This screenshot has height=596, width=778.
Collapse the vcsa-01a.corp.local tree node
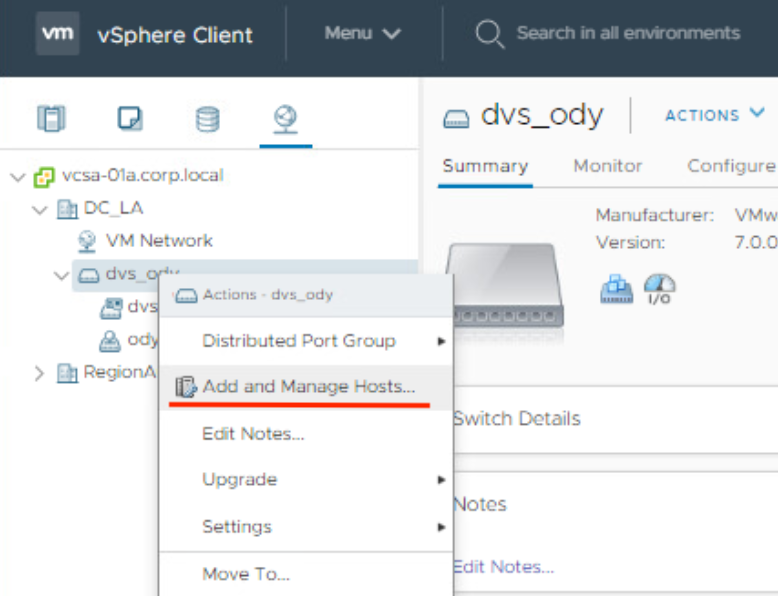(18, 177)
